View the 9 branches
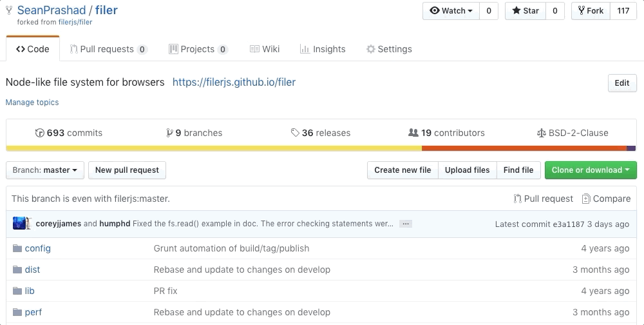 pyautogui.click(x=194, y=133)
